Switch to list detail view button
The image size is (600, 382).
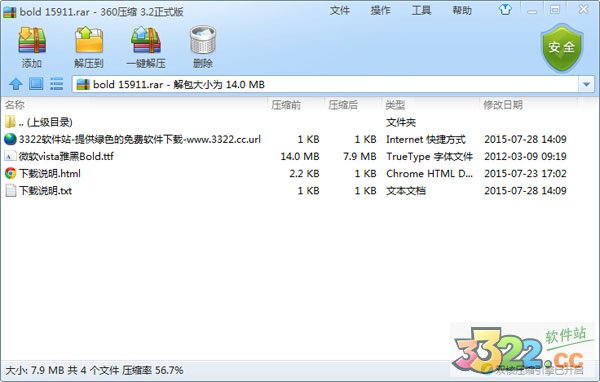coord(57,83)
